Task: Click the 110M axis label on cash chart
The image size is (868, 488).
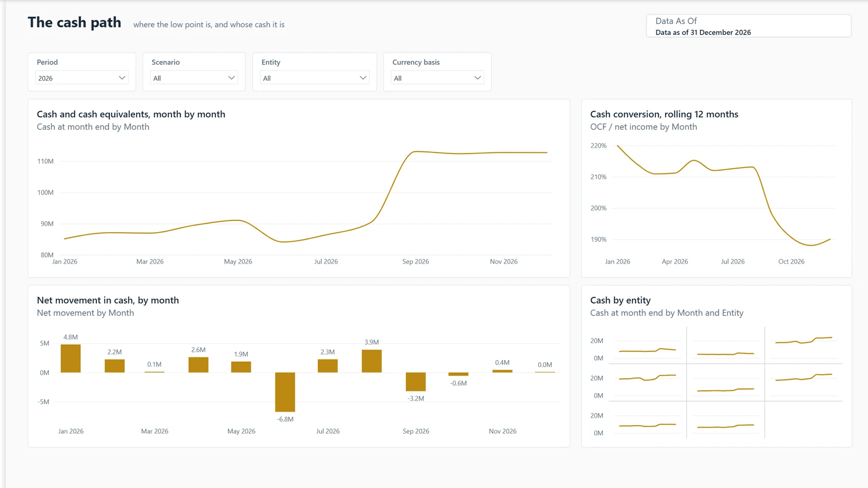Action: click(46, 161)
